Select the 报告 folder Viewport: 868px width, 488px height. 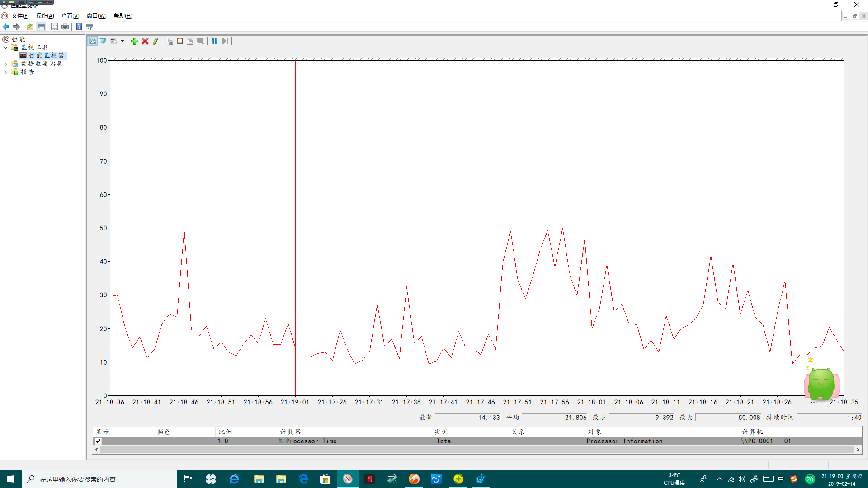click(x=27, y=72)
